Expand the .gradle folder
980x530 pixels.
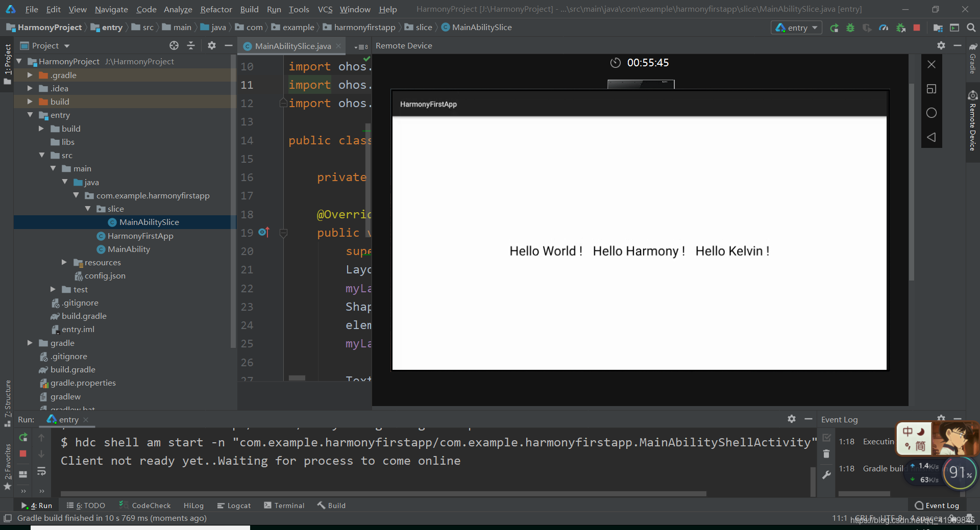click(30, 75)
